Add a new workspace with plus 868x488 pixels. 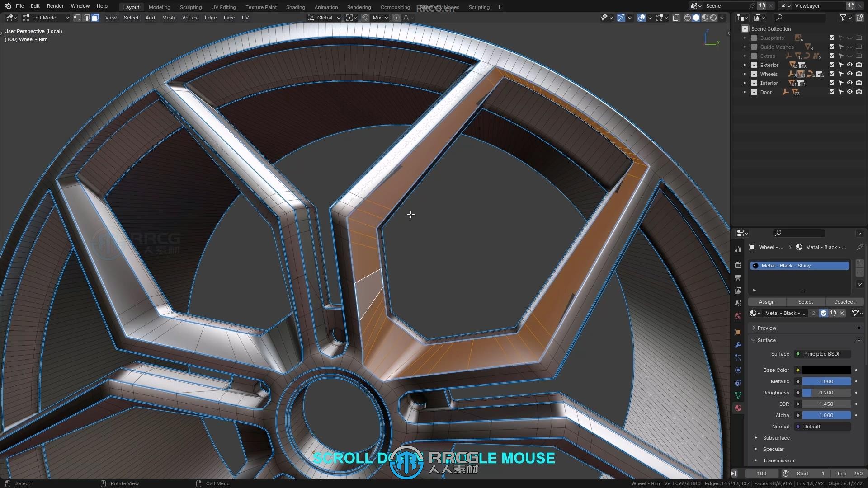[499, 7]
